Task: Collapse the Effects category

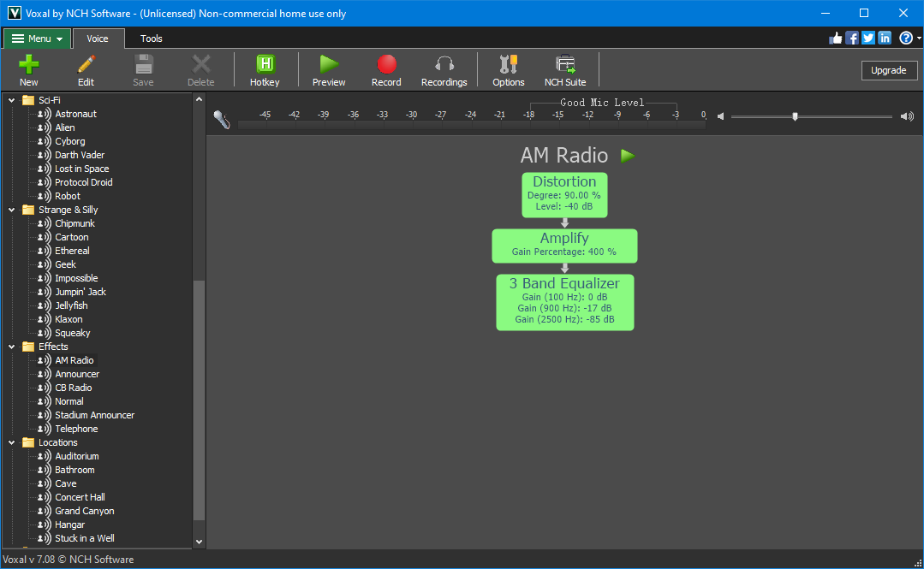Action: (x=11, y=347)
